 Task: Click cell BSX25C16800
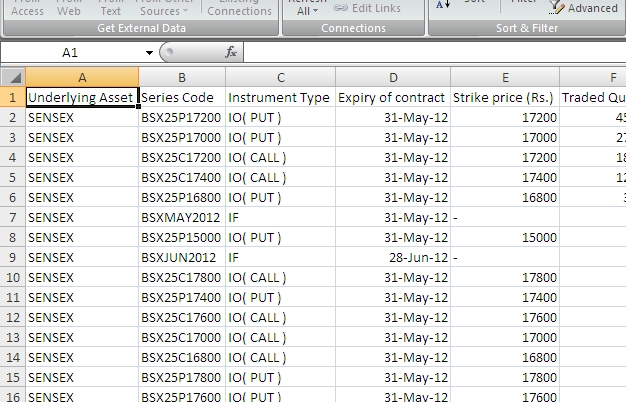click(x=182, y=357)
